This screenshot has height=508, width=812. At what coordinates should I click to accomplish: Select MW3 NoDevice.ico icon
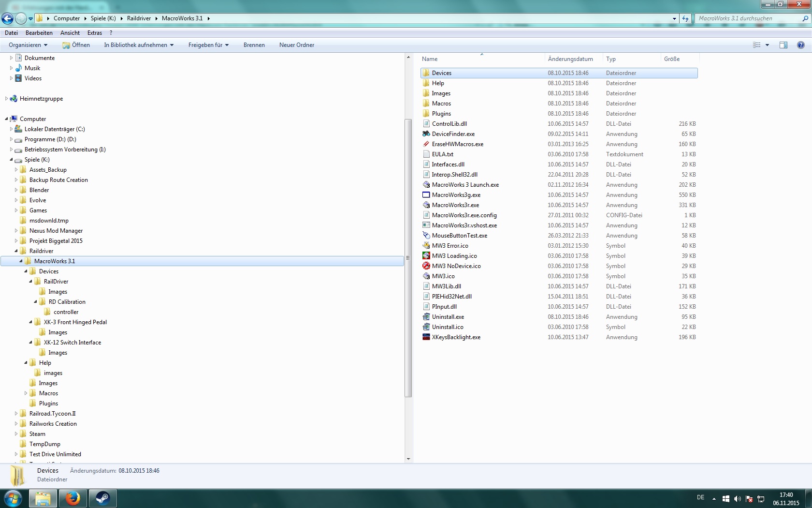pos(426,266)
